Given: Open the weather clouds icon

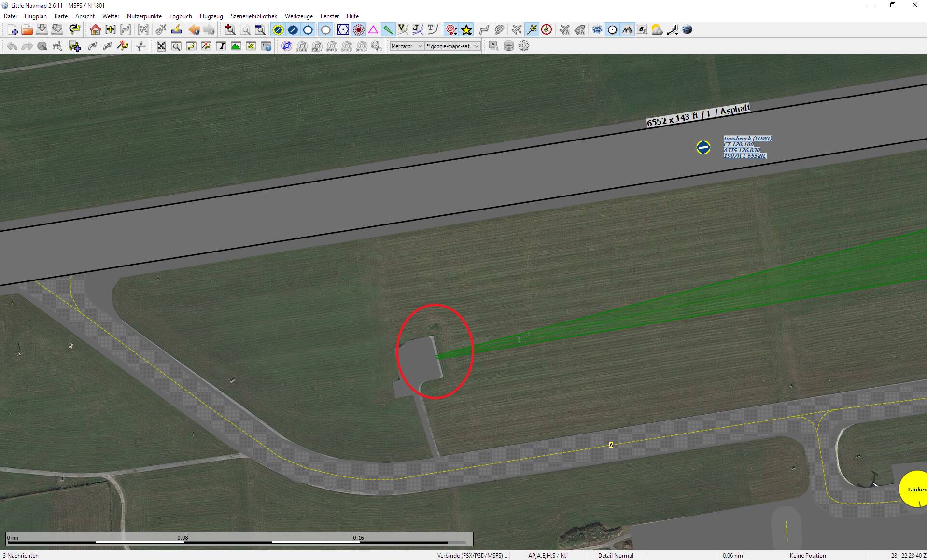Looking at the screenshot, I should point(657,29).
